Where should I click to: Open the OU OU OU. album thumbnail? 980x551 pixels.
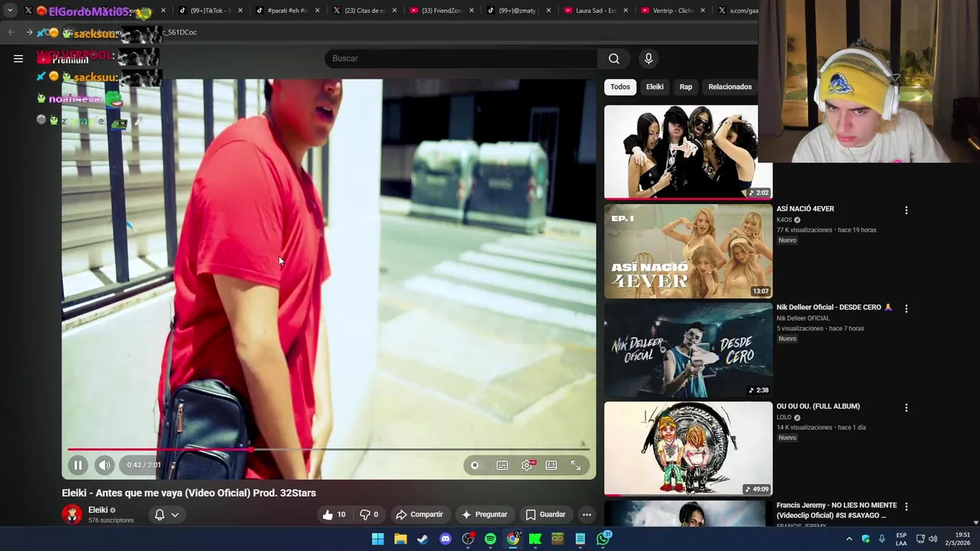(688, 448)
